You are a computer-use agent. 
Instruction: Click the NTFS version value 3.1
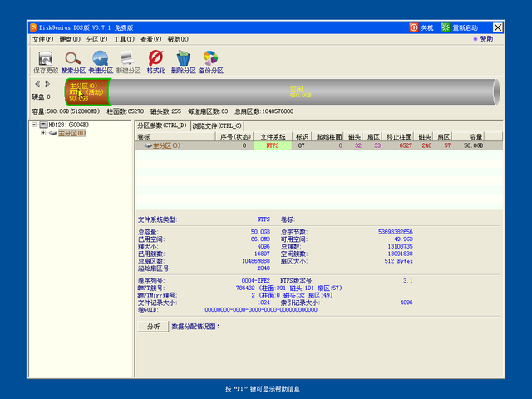point(408,281)
